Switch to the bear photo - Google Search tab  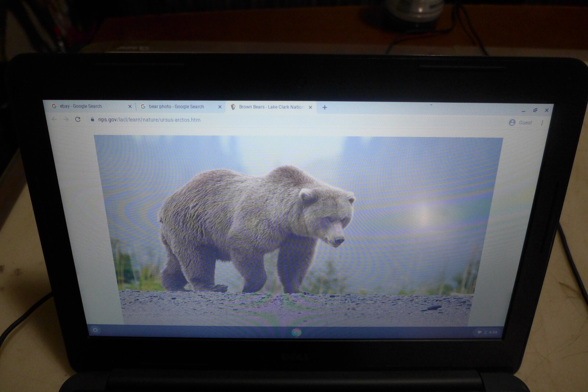181,107
